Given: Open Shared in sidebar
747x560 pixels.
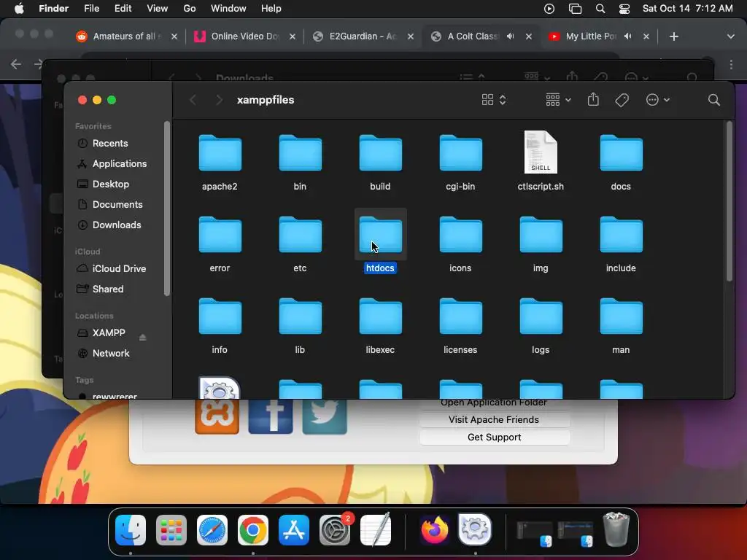Looking at the screenshot, I should 108,289.
